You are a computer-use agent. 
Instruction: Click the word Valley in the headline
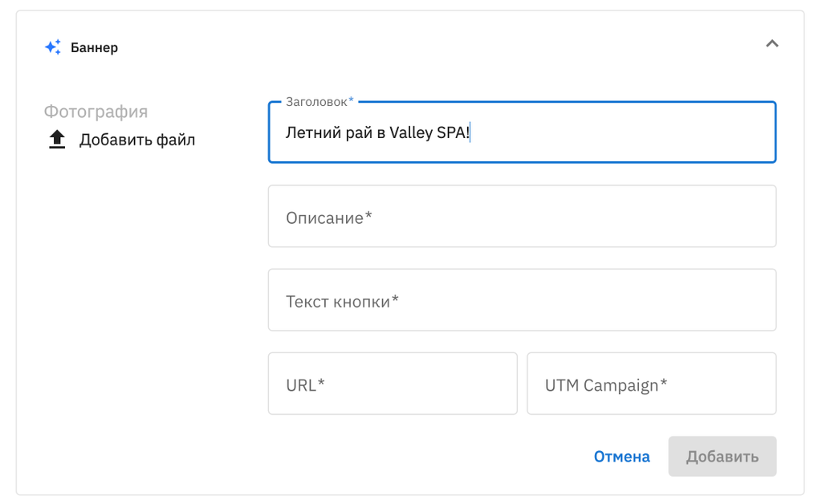click(x=411, y=133)
